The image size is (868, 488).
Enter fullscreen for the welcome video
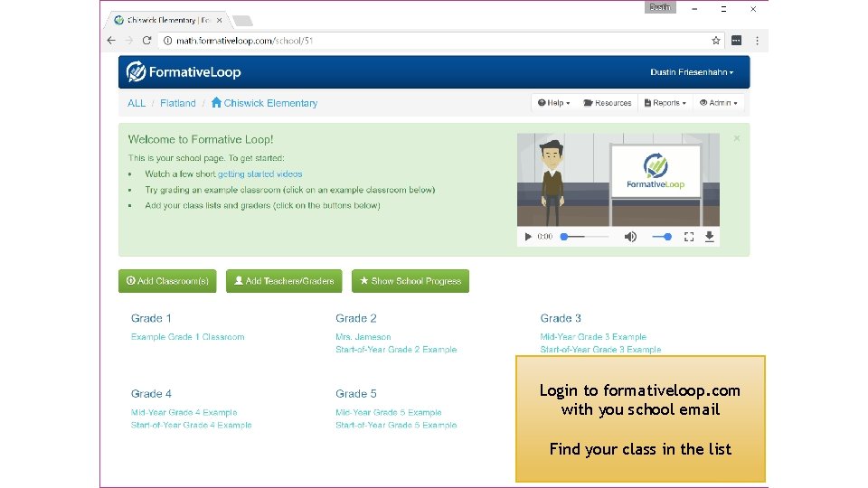pos(689,237)
